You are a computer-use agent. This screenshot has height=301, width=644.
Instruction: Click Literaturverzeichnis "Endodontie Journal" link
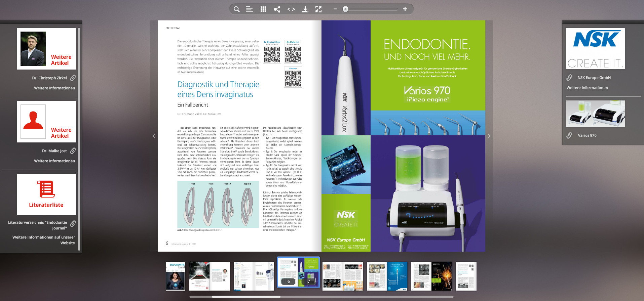38,225
